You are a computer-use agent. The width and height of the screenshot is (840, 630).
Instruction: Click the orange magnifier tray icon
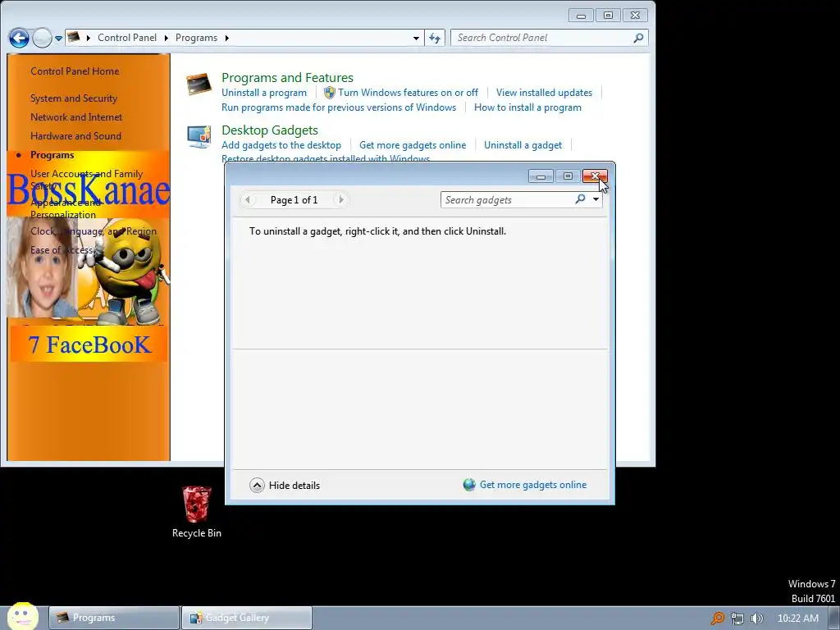pyautogui.click(x=717, y=619)
